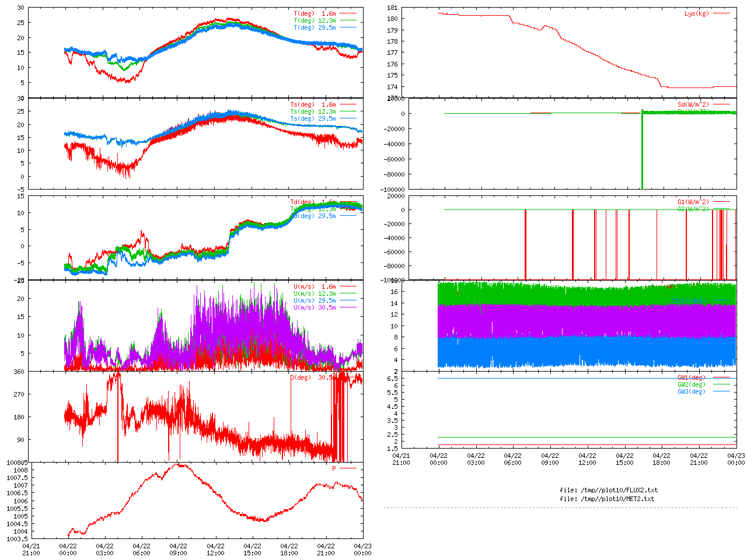Click the 04/22 18:00 tick under GW plot

[x=661, y=459]
